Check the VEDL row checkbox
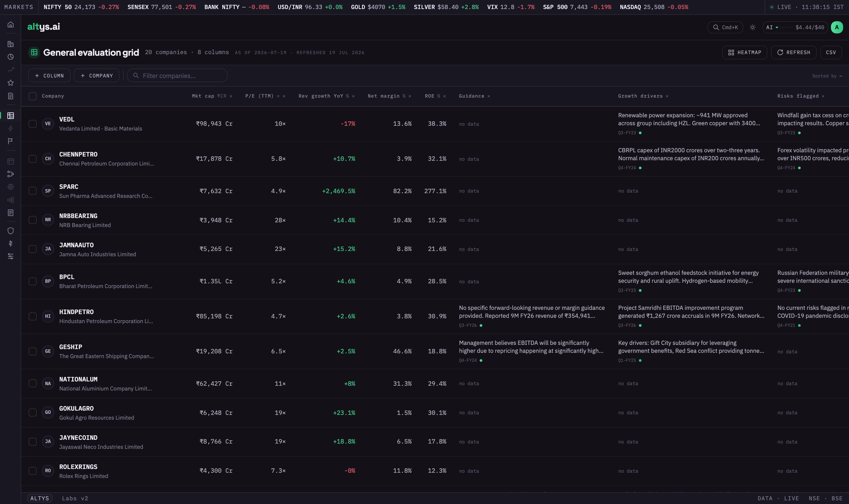 pyautogui.click(x=33, y=124)
